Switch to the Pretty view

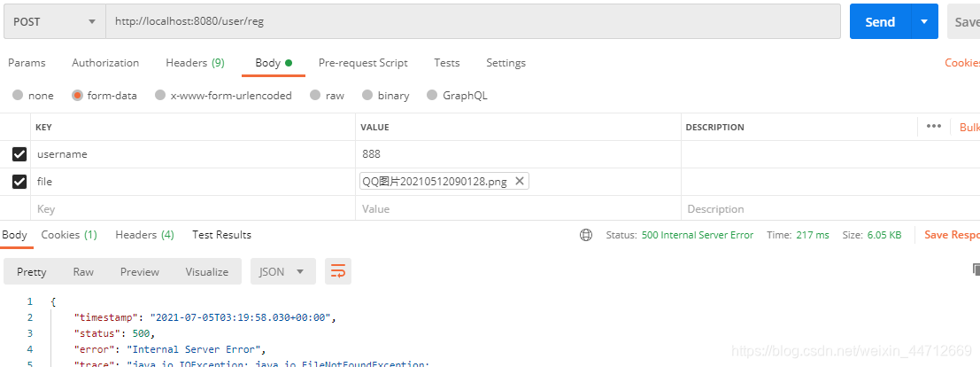[31, 271]
